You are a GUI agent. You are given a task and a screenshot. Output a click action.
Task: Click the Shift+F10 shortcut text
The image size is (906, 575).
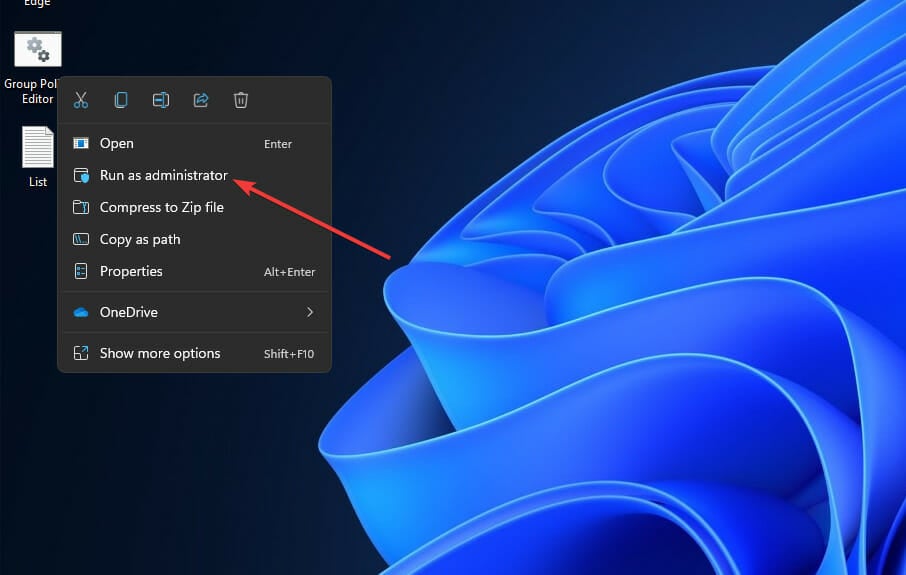click(289, 354)
